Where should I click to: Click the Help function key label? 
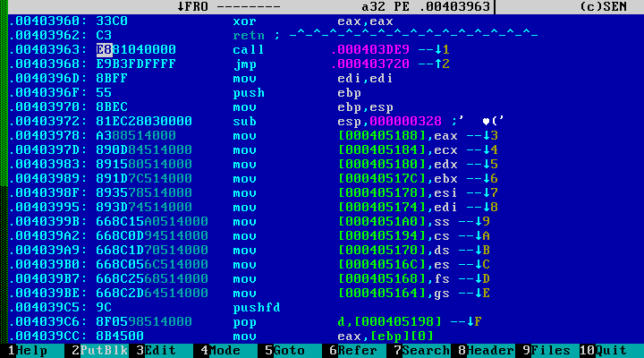click(29, 351)
